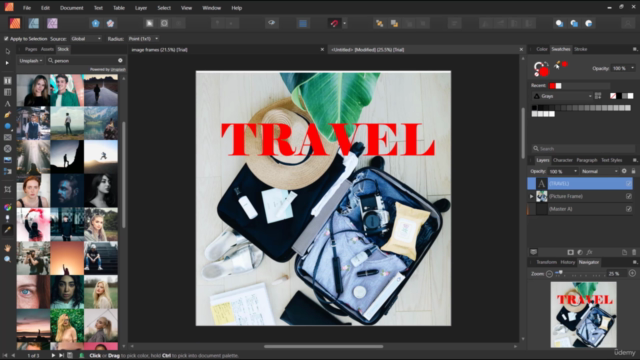The width and height of the screenshot is (640, 360).
Task: Open the Layer menu
Action: coord(141,8)
